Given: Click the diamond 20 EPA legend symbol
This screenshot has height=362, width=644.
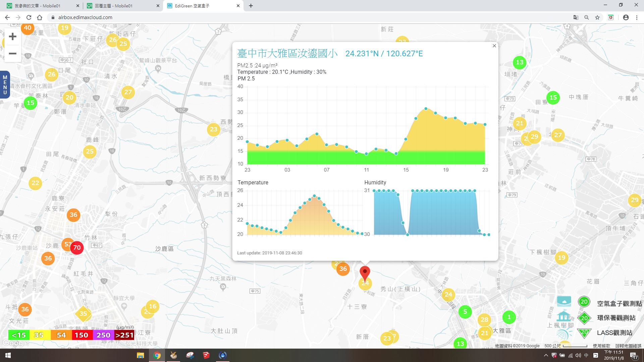Looking at the screenshot, I should (584, 318).
